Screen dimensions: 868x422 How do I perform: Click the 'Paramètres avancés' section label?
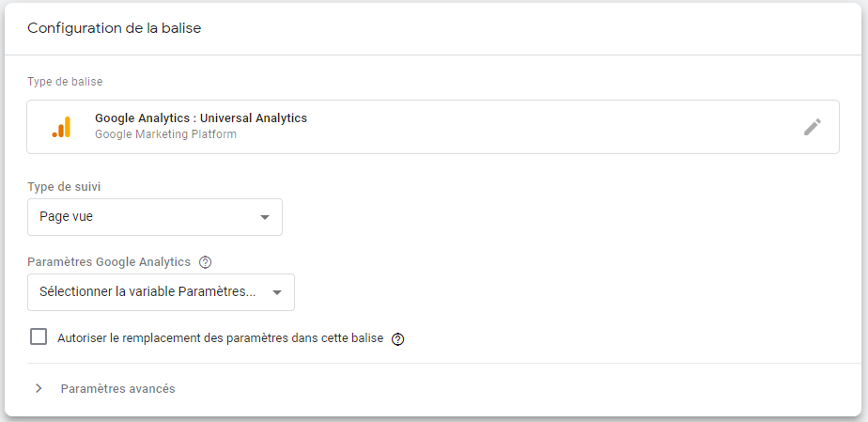coord(117,389)
